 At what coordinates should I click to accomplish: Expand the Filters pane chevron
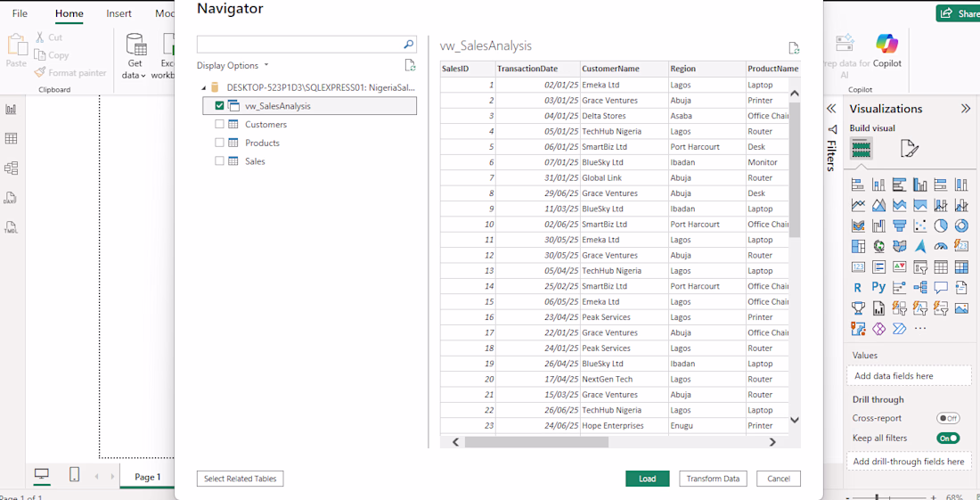tap(831, 109)
